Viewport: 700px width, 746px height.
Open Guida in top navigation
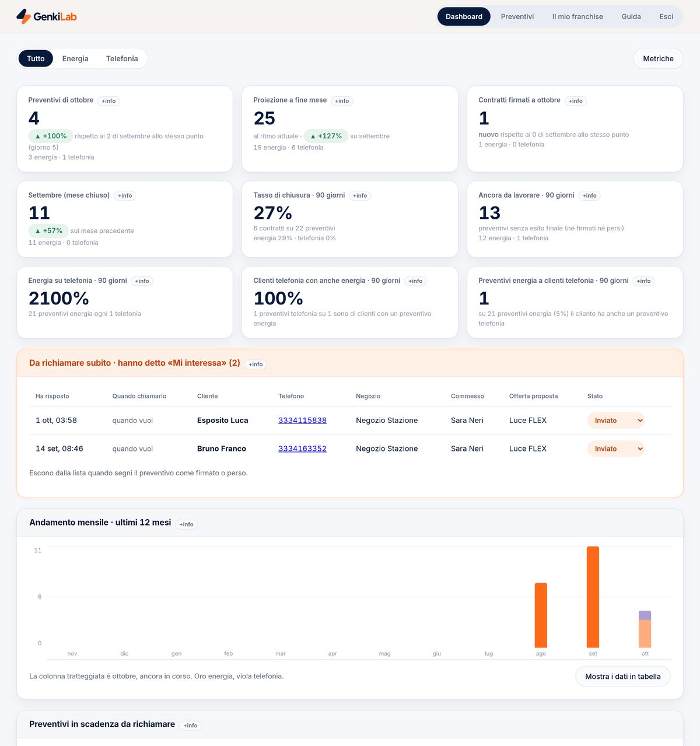(x=631, y=16)
